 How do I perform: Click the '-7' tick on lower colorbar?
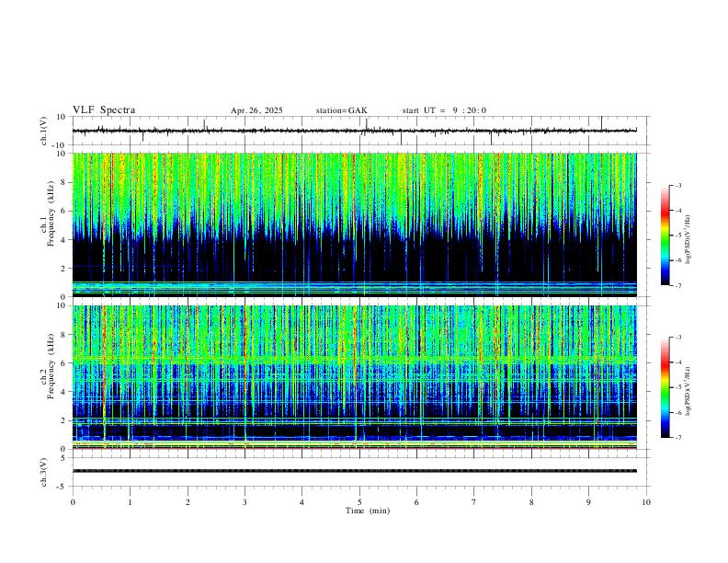pyautogui.click(x=677, y=437)
